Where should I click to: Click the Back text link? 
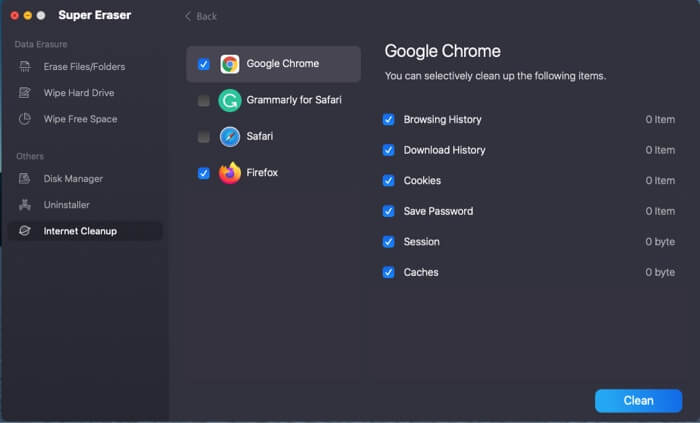tap(206, 17)
